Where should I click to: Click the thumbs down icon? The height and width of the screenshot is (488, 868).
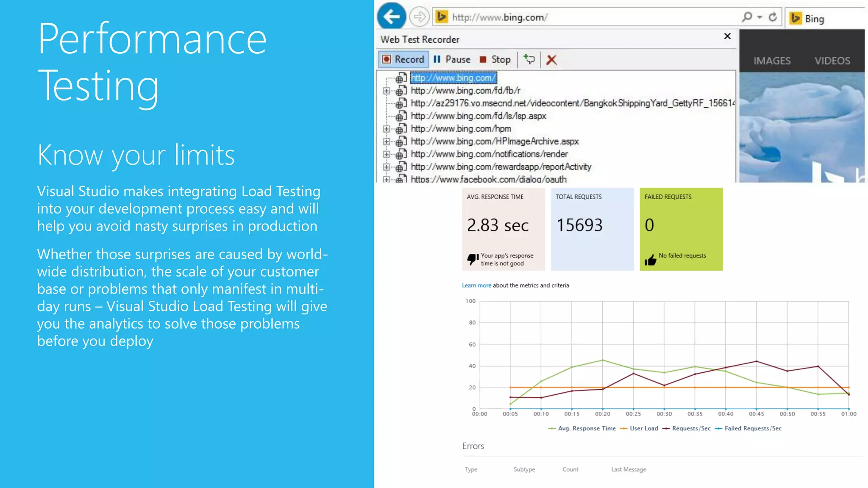click(x=473, y=259)
